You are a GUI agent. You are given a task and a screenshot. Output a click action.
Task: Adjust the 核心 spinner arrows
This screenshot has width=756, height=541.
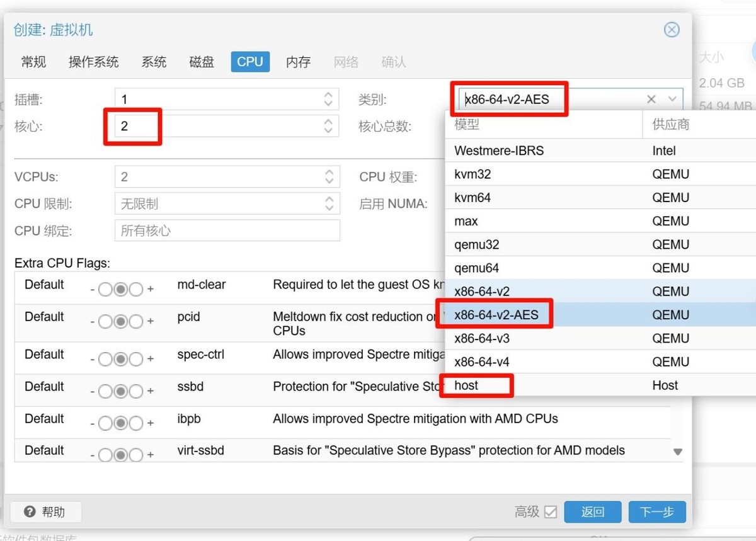pyautogui.click(x=328, y=126)
